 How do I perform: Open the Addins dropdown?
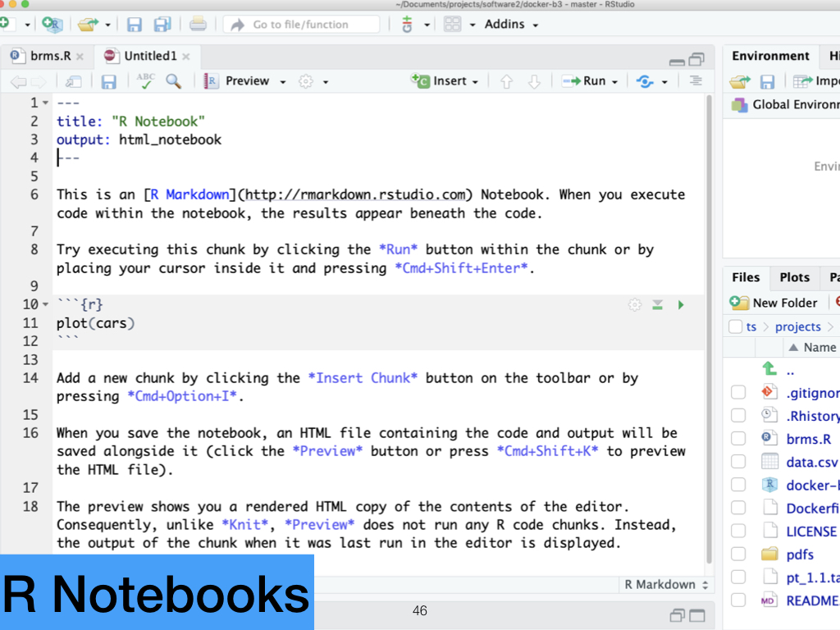click(511, 24)
